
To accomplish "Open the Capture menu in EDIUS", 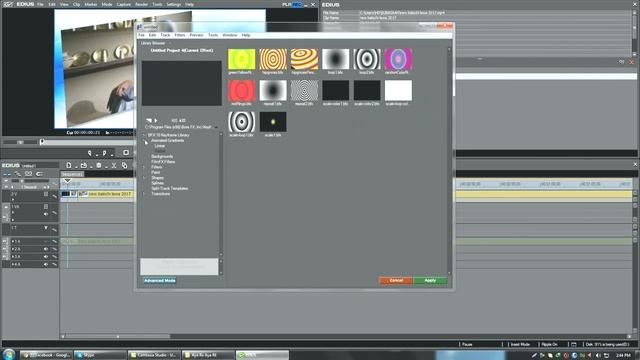I will [124, 4].
